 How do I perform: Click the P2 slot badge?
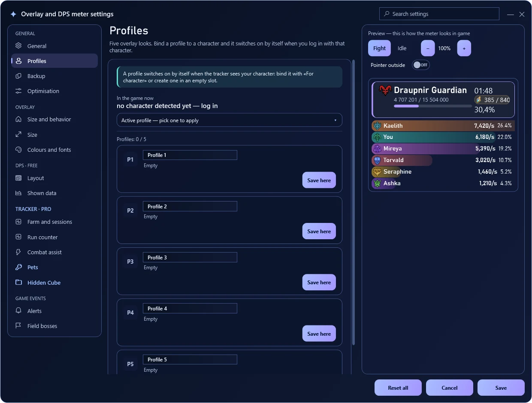coord(130,211)
